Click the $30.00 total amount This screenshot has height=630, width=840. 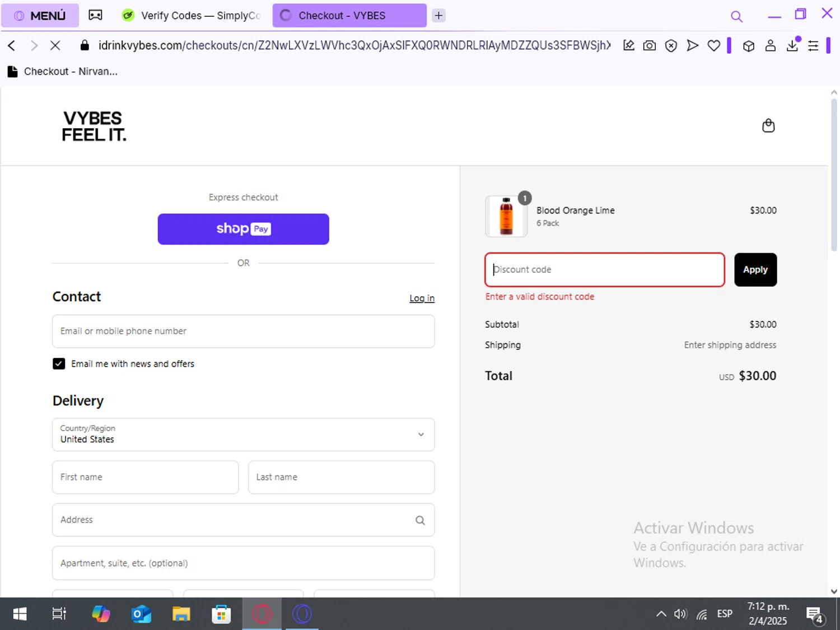pyautogui.click(x=757, y=376)
